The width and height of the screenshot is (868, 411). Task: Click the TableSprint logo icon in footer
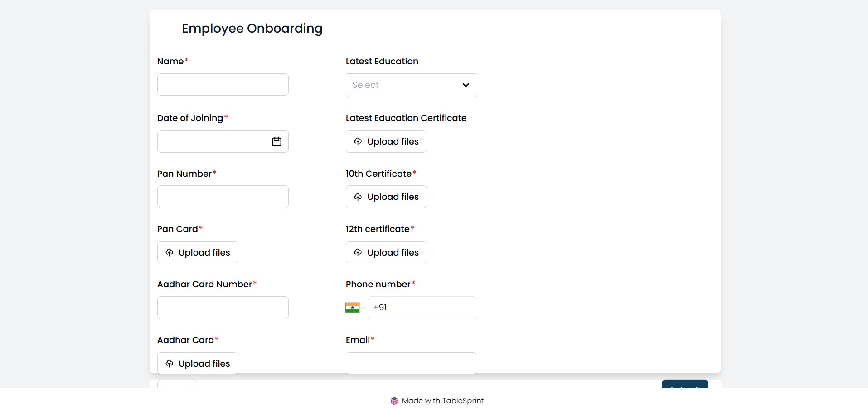pos(394,401)
